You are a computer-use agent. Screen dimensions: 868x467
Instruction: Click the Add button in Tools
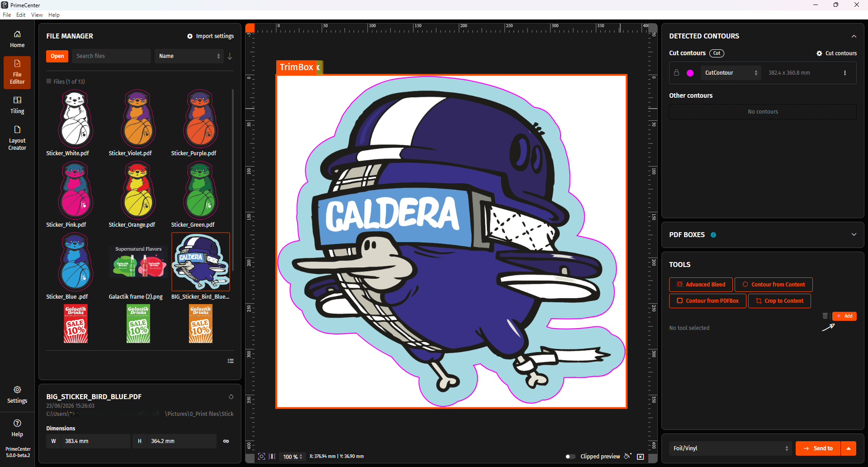coord(844,316)
